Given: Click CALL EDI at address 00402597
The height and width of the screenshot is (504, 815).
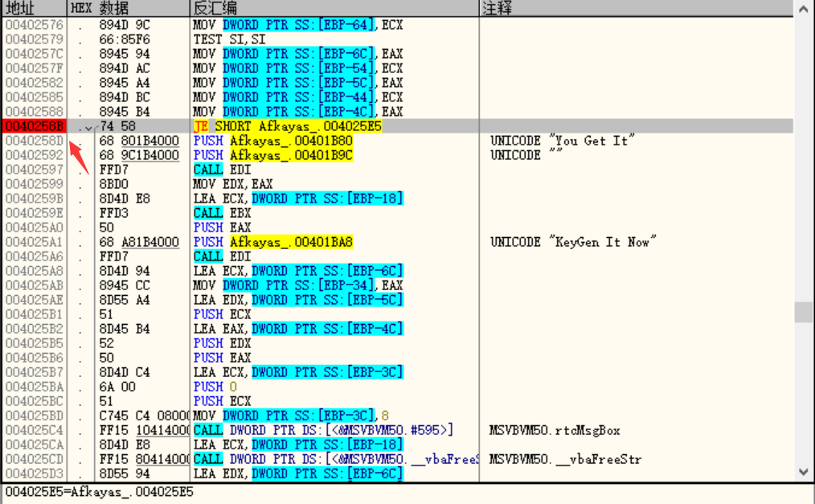Looking at the screenshot, I should [223, 170].
